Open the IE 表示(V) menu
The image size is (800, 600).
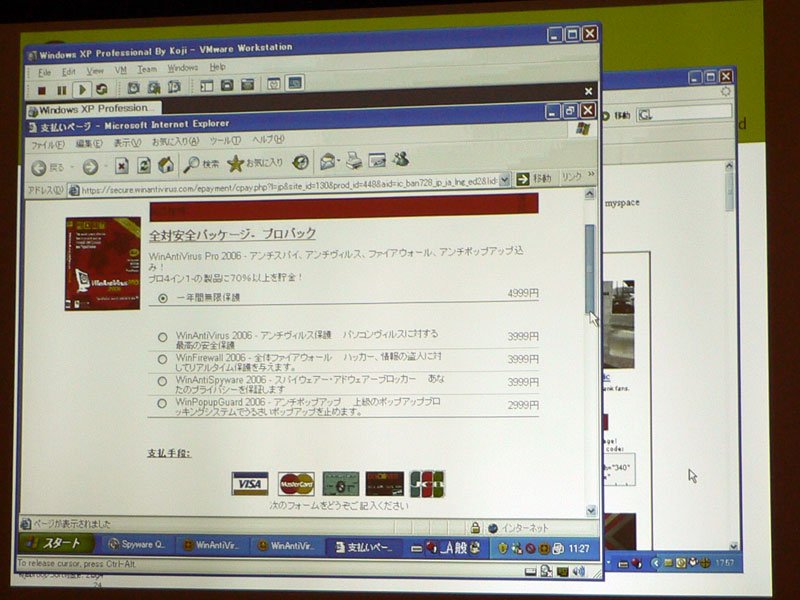pyautogui.click(x=127, y=143)
